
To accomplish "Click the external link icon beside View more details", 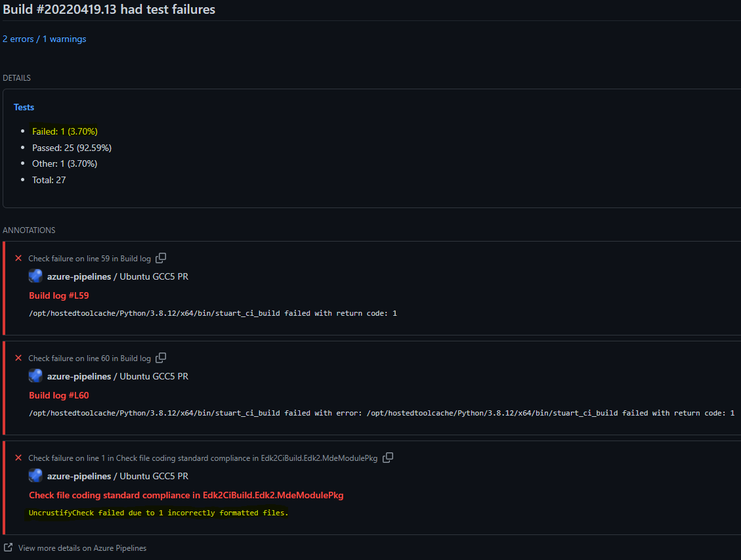I will tap(8, 548).
